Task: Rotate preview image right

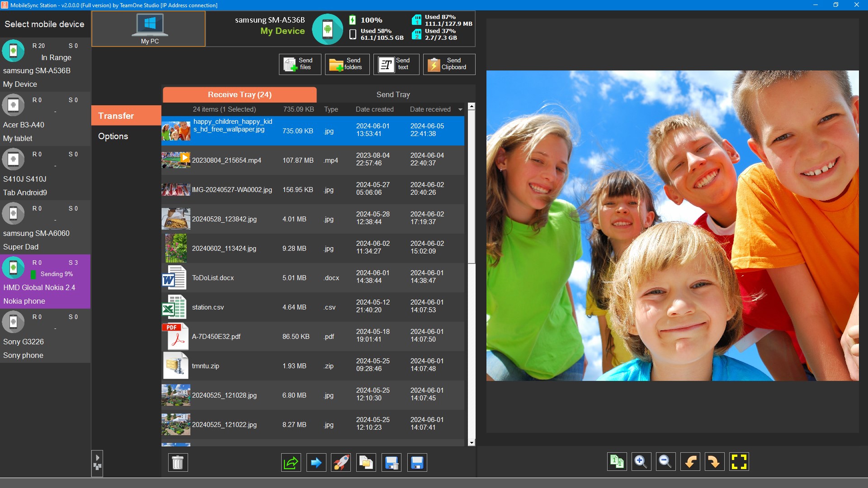Action: click(714, 461)
